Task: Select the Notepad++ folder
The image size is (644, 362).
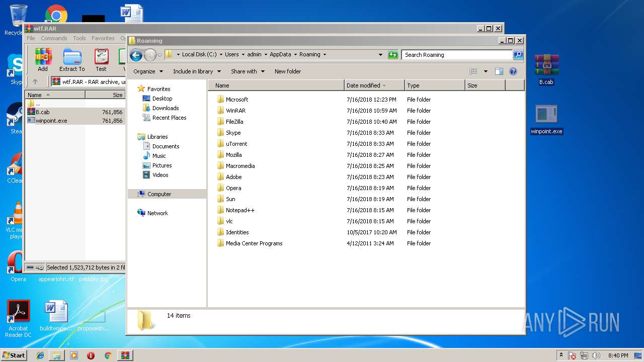Action: click(x=240, y=210)
